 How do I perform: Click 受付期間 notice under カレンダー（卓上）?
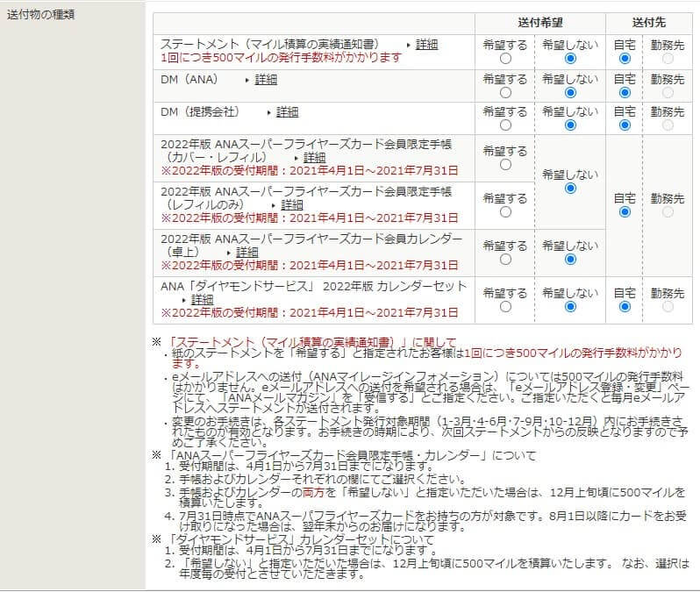click(310, 265)
